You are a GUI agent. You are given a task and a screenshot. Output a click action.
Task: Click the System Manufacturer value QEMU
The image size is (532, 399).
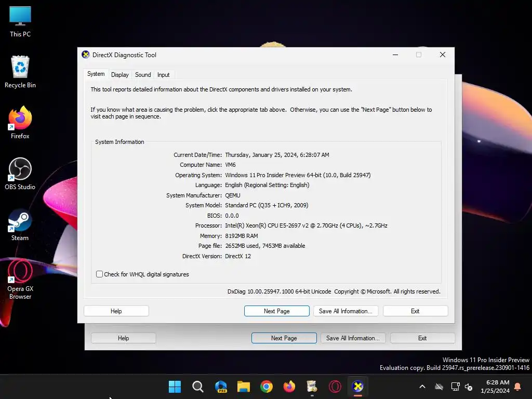233,195
